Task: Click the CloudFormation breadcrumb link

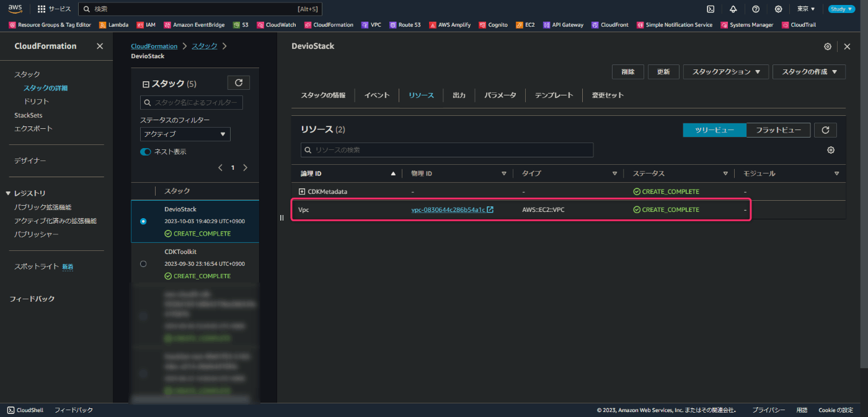Action: pyautogui.click(x=154, y=46)
